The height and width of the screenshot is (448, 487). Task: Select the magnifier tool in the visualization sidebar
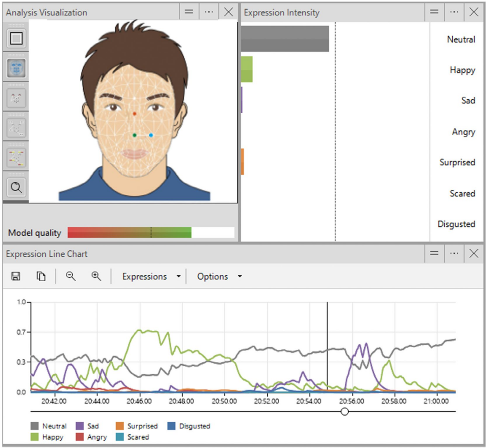[x=16, y=187]
